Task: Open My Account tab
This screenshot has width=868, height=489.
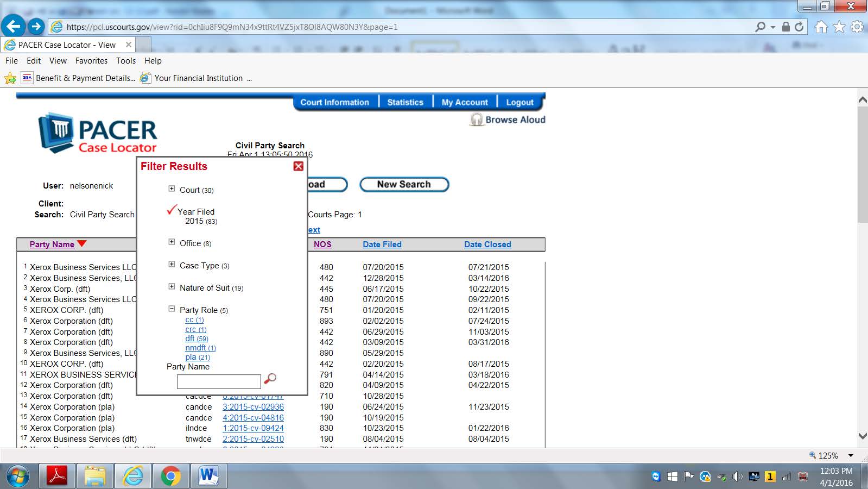Action: (x=465, y=102)
